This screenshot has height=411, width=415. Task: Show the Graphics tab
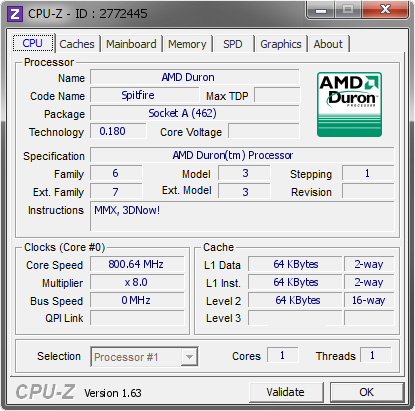281,44
